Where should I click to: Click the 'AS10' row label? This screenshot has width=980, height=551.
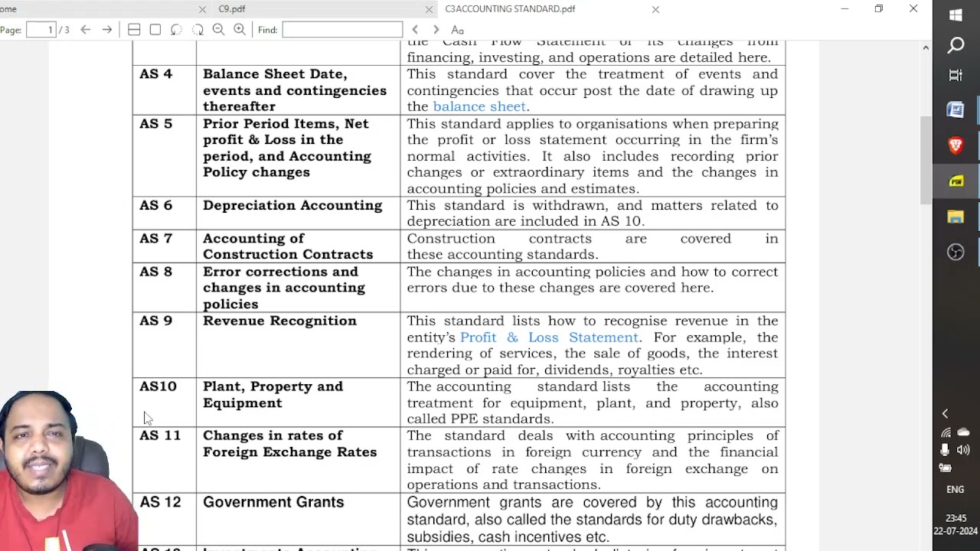158,386
